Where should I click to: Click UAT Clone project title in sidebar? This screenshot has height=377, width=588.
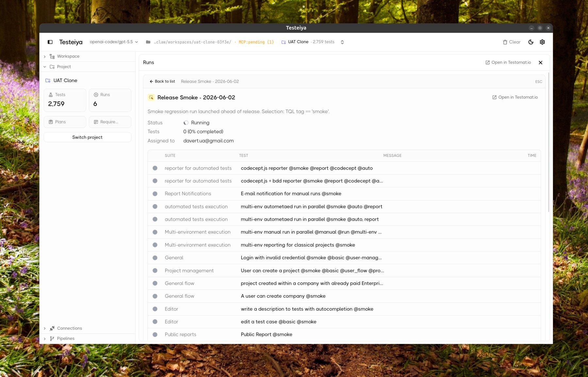65,80
